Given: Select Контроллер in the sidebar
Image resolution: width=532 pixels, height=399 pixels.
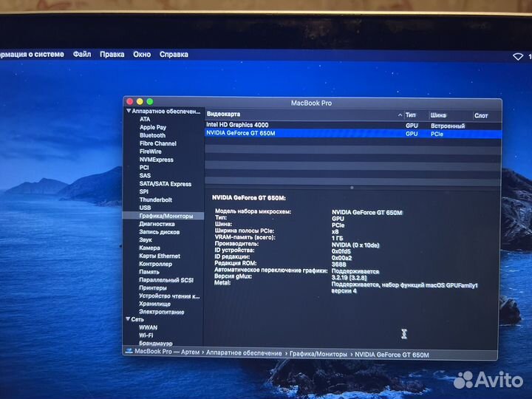Looking at the screenshot, I should [155, 264].
